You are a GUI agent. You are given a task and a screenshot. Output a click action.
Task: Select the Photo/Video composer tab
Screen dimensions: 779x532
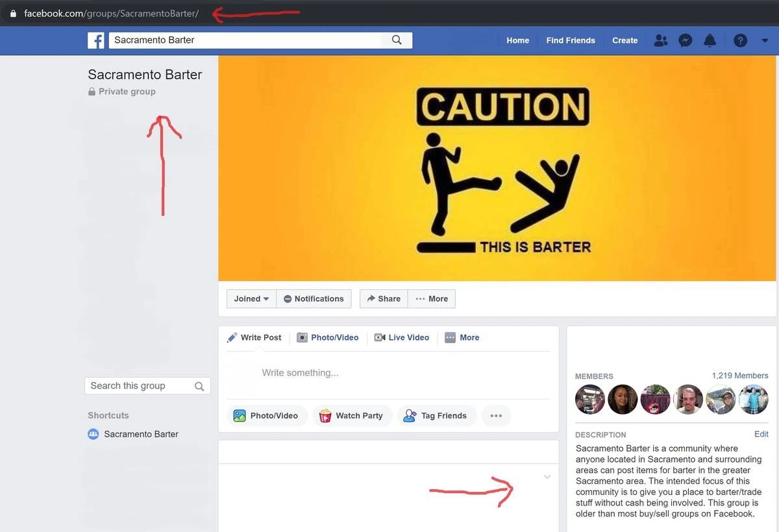328,337
